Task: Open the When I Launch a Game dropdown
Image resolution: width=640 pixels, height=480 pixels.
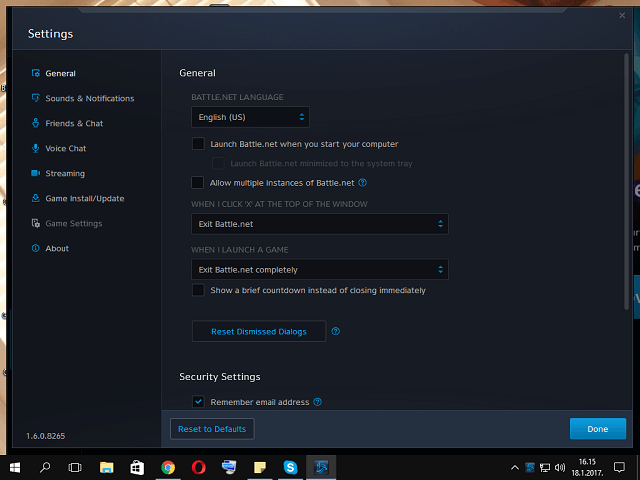Action: [x=320, y=269]
